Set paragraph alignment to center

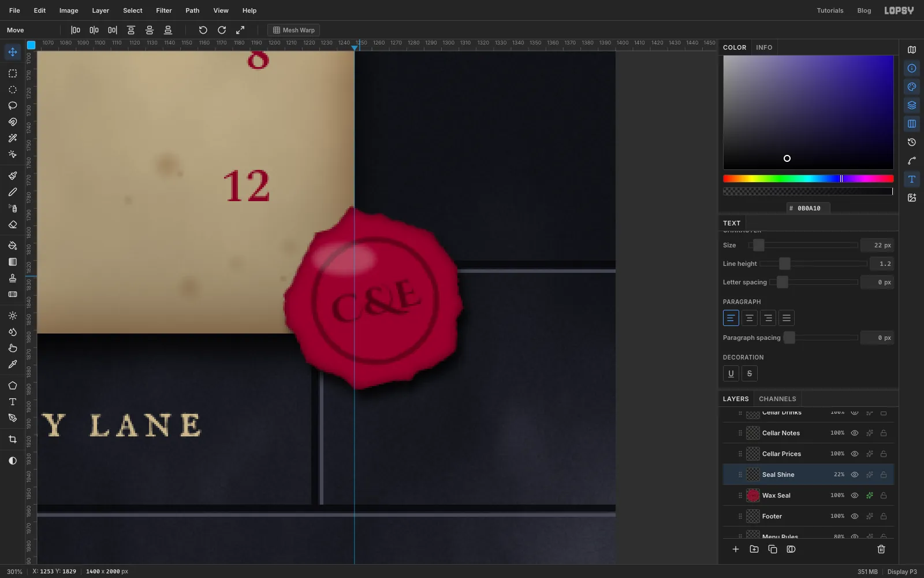750,318
